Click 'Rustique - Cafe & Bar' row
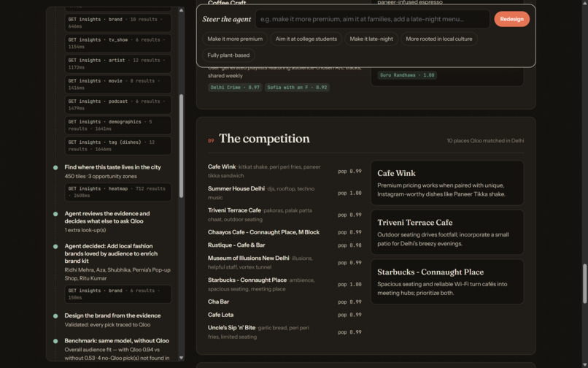Screen dimensions: 588x368 (x=285, y=245)
